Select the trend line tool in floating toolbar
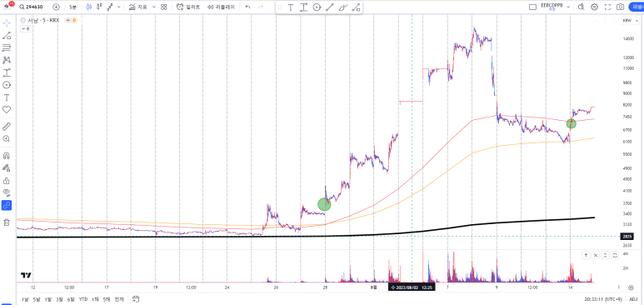Screen dimensions: 644x305 coord(330,7)
